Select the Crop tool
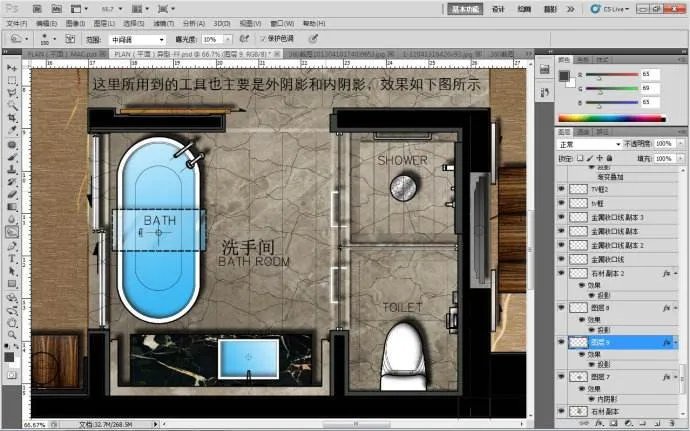 coord(11,117)
